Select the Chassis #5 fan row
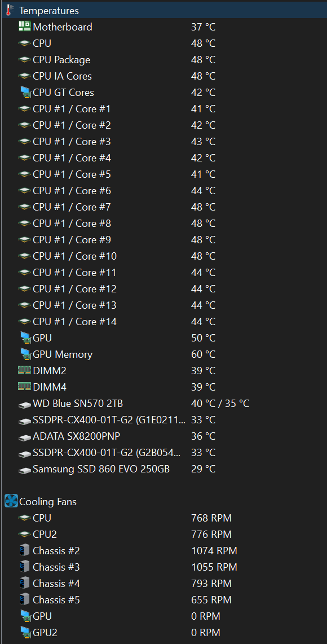The image size is (327, 644). pyautogui.click(x=163, y=599)
